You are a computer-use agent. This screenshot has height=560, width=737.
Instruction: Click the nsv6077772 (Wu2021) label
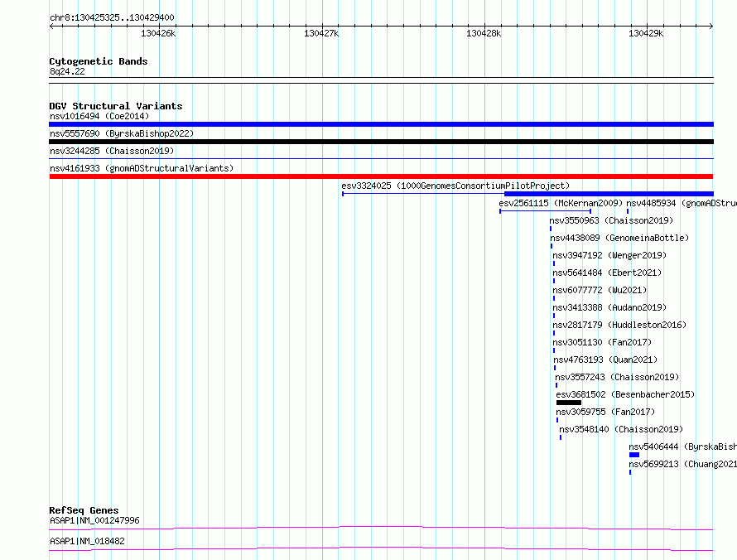click(x=600, y=290)
